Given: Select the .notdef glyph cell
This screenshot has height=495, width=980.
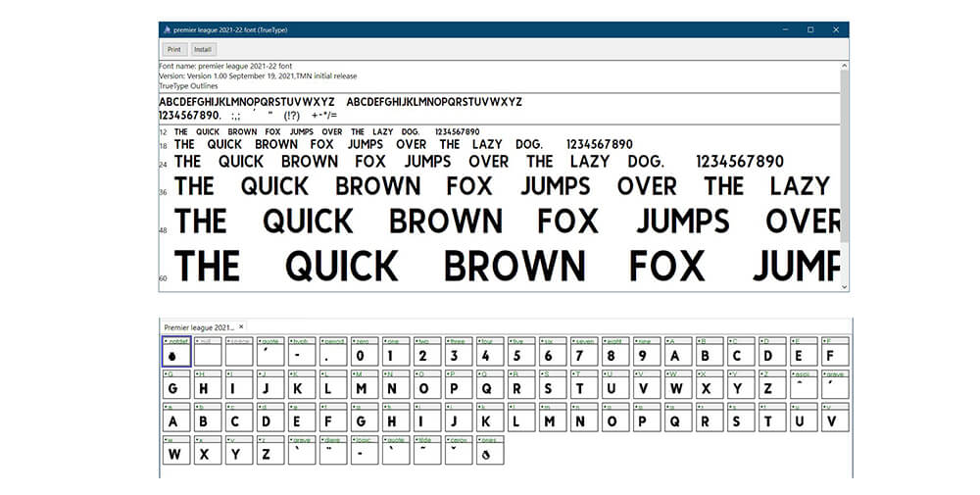Looking at the screenshot, I should click(x=176, y=352).
